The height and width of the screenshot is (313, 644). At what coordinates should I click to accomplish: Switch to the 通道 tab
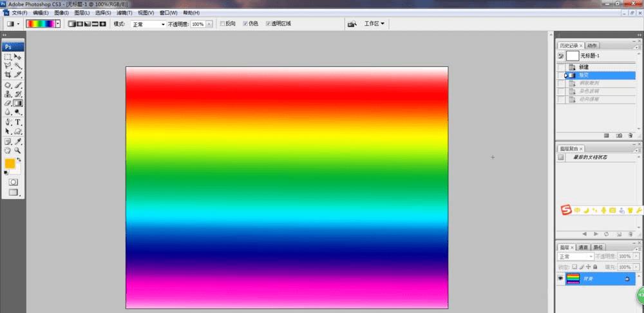(583, 247)
